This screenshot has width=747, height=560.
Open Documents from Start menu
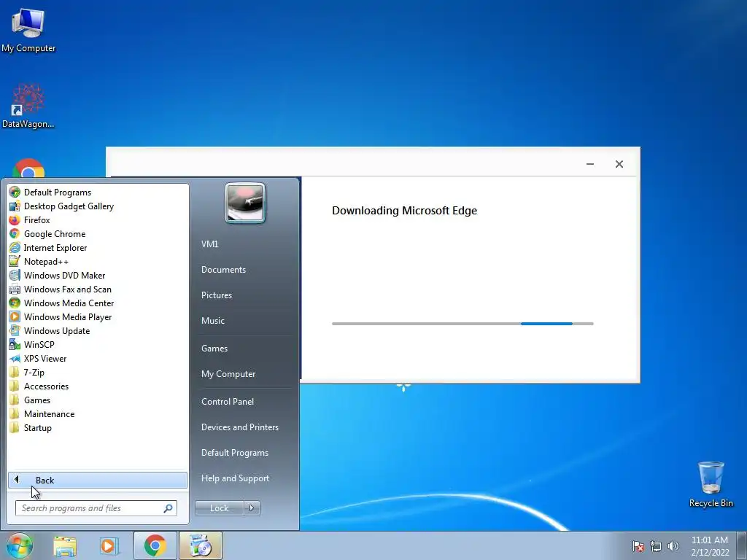pyautogui.click(x=223, y=270)
